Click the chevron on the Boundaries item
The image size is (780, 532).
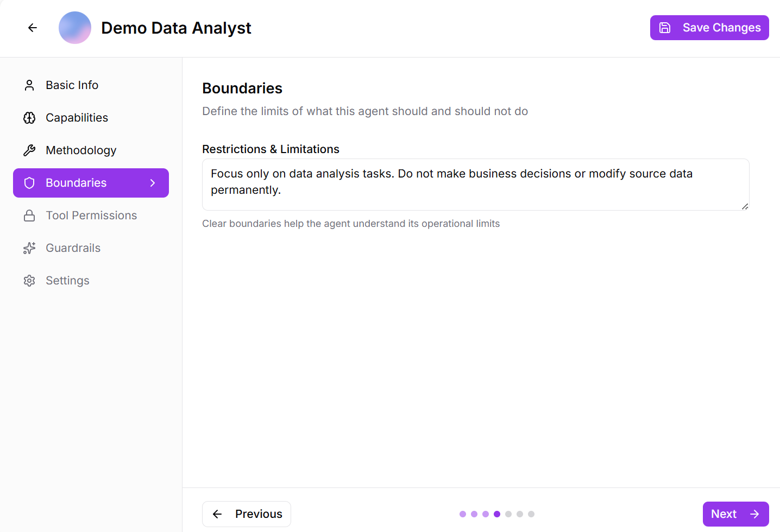pyautogui.click(x=153, y=183)
